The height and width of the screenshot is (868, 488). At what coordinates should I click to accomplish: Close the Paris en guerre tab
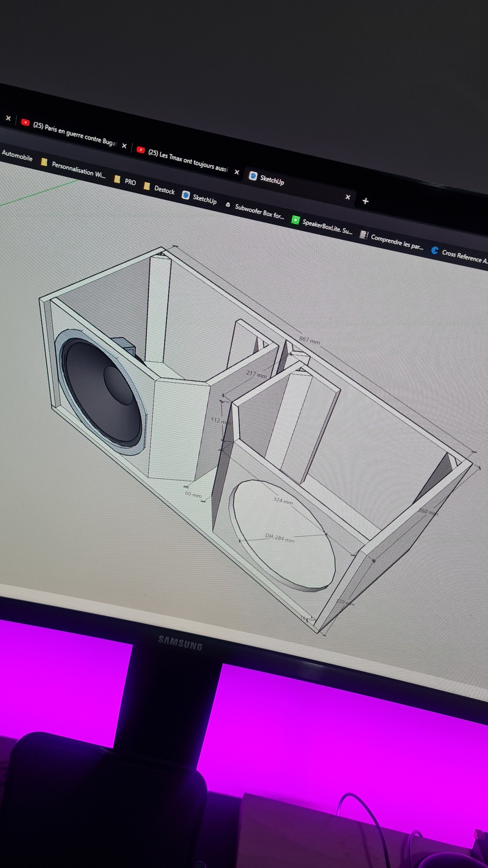click(124, 146)
